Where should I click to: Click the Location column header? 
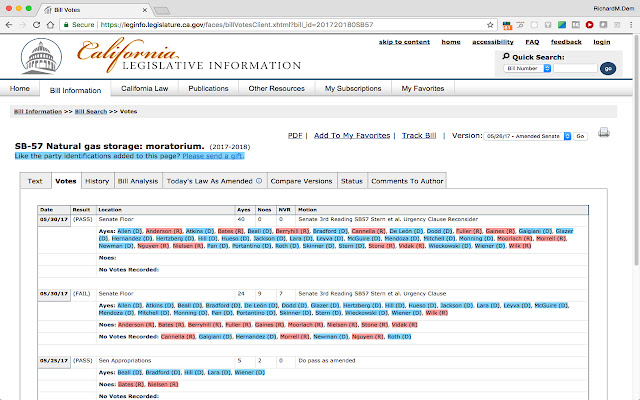(x=165, y=210)
